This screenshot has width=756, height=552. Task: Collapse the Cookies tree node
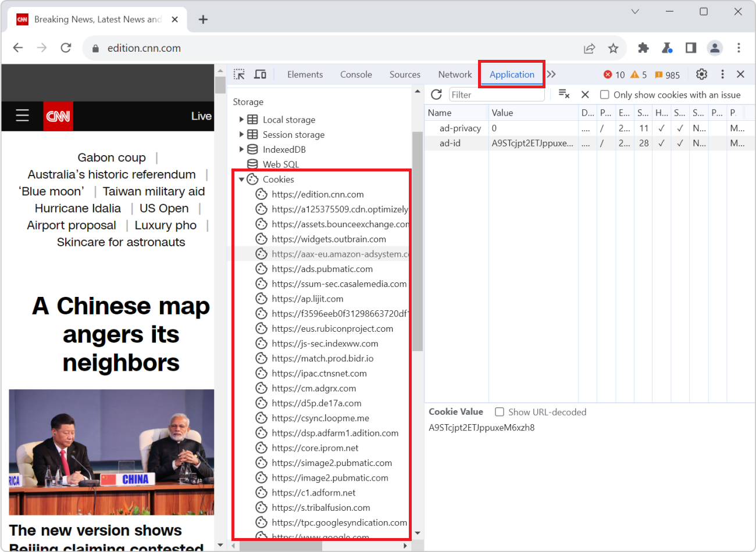point(241,180)
